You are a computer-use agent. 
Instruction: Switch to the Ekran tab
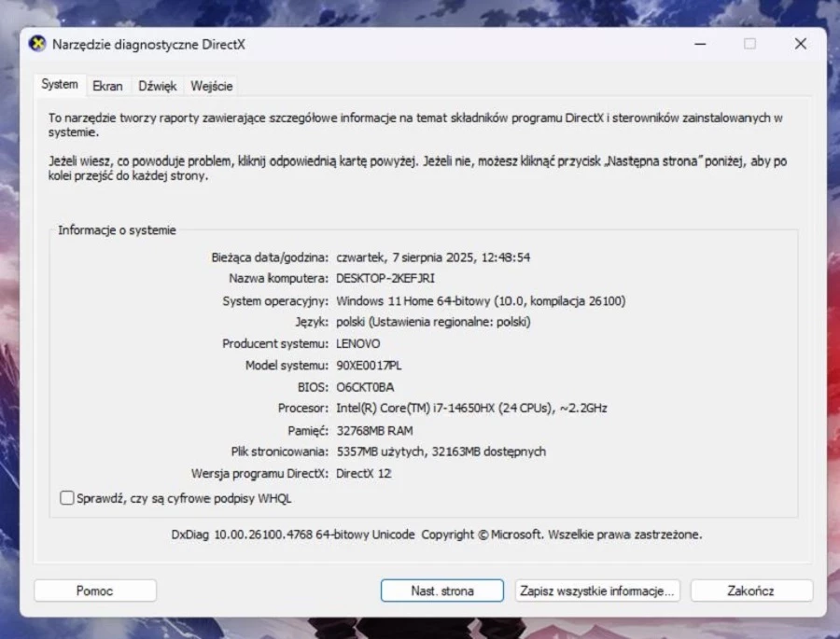point(107,86)
